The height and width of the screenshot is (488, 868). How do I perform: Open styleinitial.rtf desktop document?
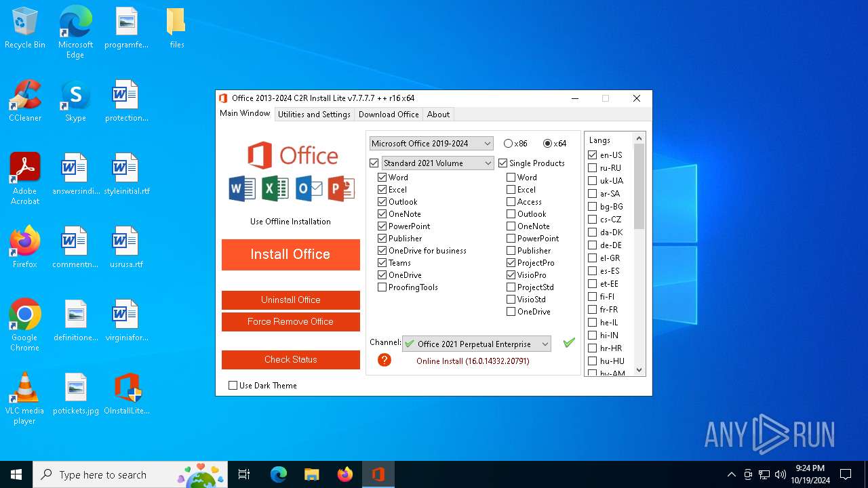(x=127, y=174)
